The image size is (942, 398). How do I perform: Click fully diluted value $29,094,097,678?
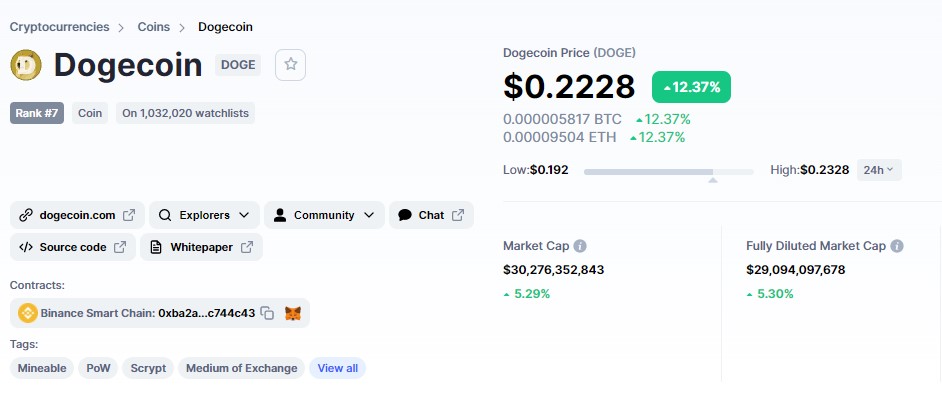click(795, 270)
